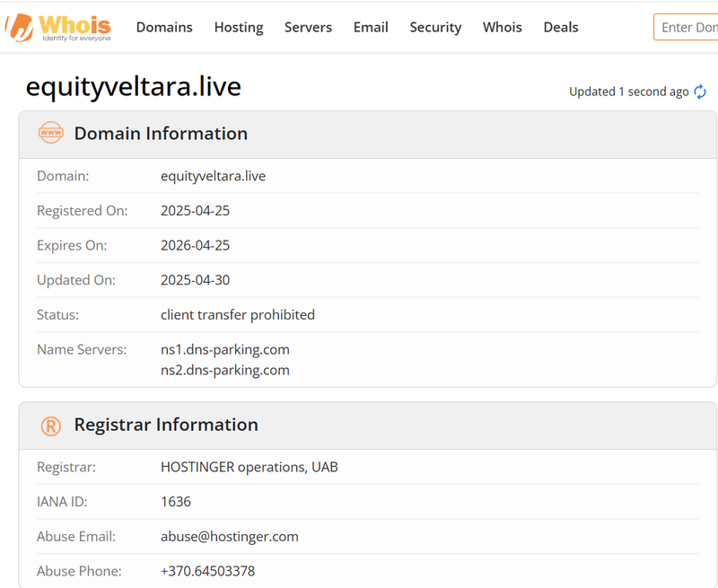718x588 pixels.
Task: Click the Registrar: label
Action: click(x=66, y=467)
